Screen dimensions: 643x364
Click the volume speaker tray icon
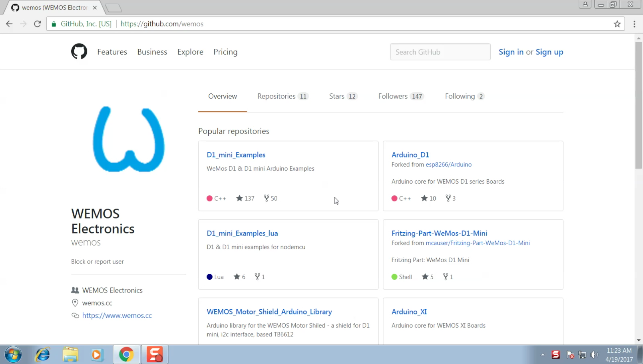click(594, 355)
